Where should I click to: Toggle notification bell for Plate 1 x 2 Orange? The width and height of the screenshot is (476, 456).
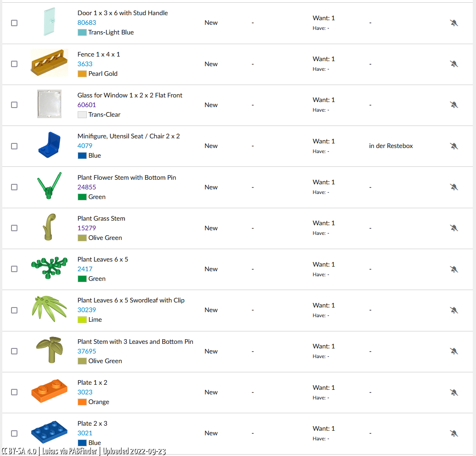click(x=453, y=393)
